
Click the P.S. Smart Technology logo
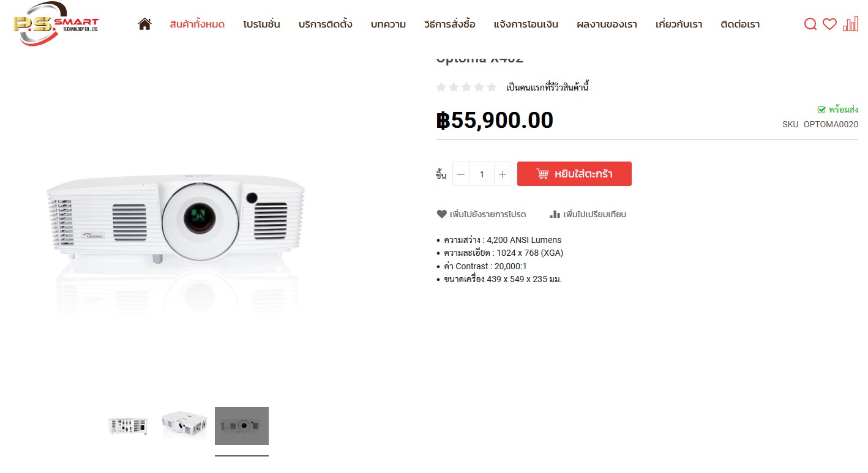pos(56,24)
